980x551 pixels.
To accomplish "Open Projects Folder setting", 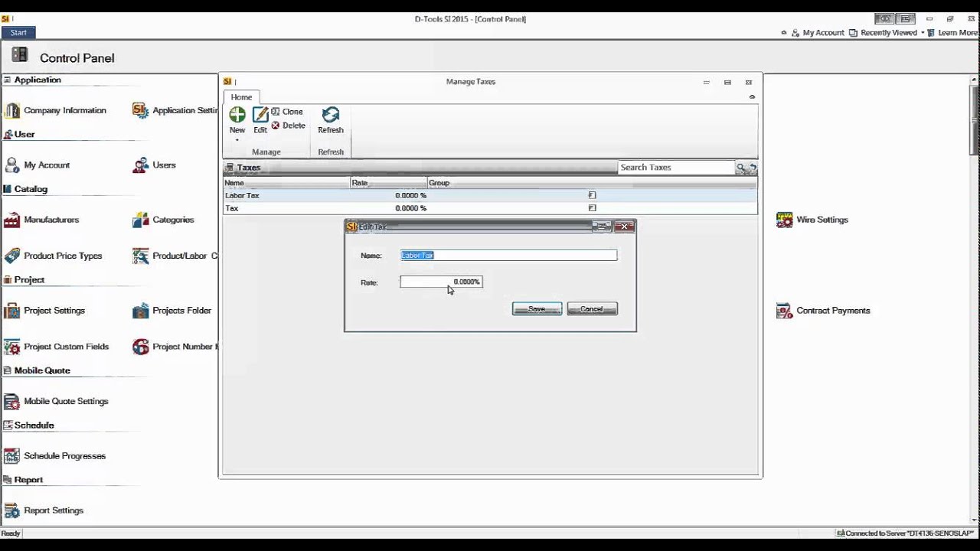I will click(171, 311).
